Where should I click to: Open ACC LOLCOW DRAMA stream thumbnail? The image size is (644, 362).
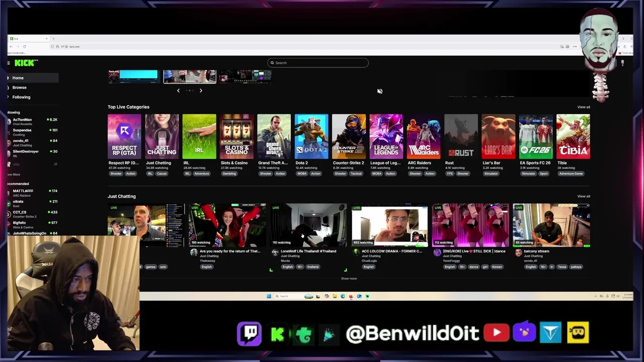pos(389,225)
